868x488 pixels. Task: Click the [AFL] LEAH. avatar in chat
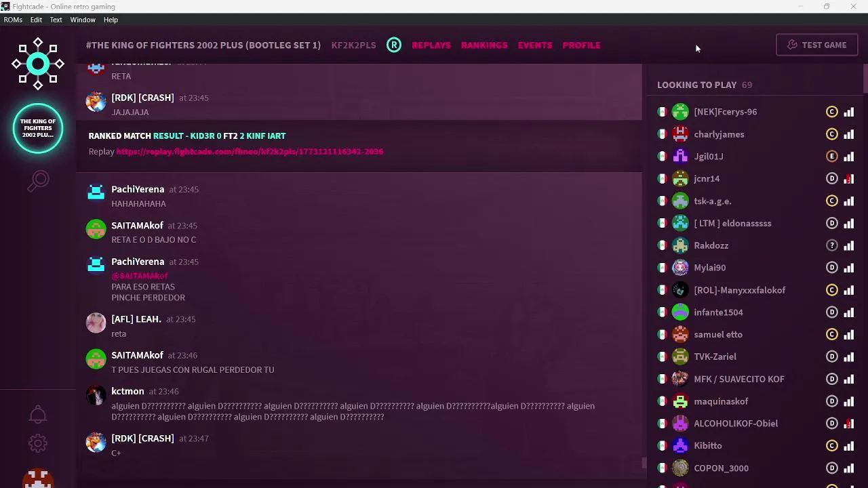96,323
